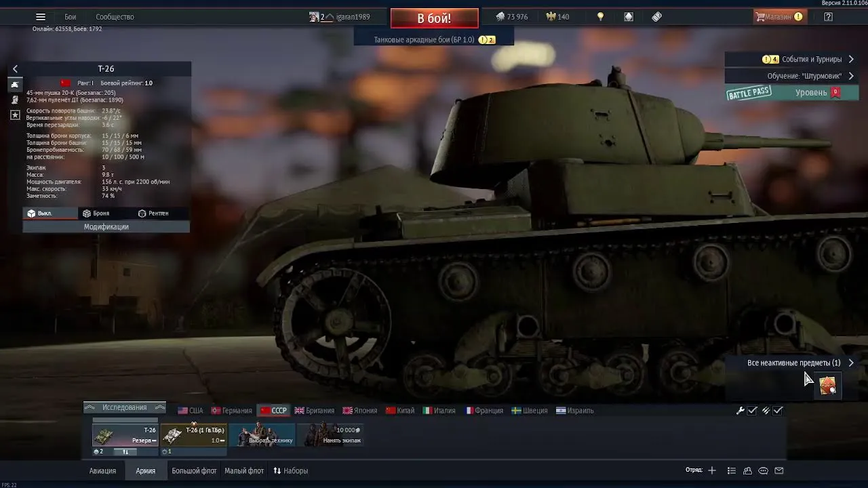This screenshot has width=868, height=488.
Task: Select the Франция nation flag
Action: click(484, 411)
